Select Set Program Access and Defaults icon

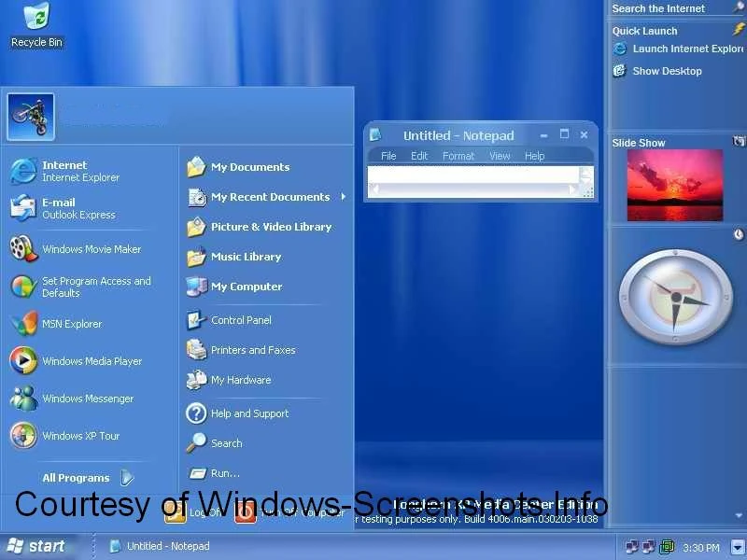(x=22, y=287)
